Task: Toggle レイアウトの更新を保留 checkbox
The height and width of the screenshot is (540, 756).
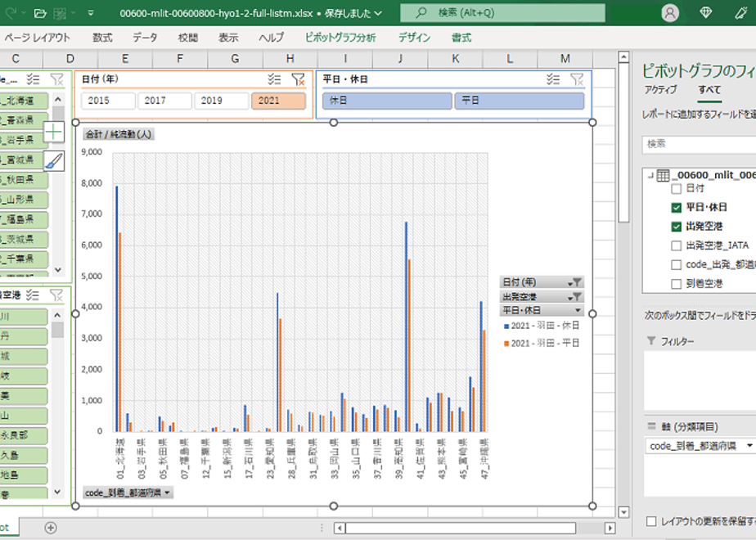Action: [x=651, y=521]
